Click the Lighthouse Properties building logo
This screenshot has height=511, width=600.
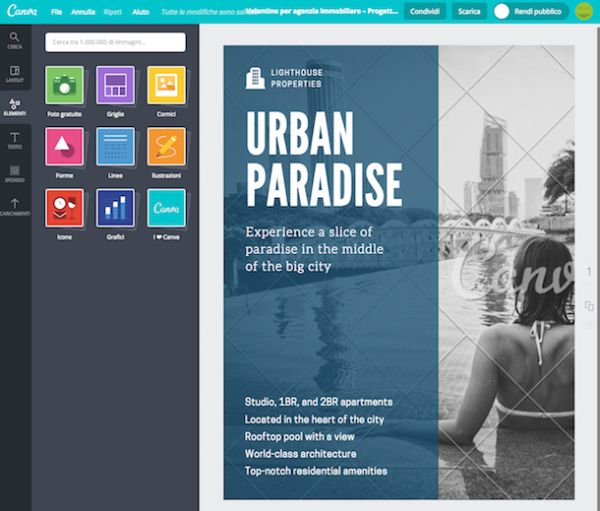click(x=255, y=78)
